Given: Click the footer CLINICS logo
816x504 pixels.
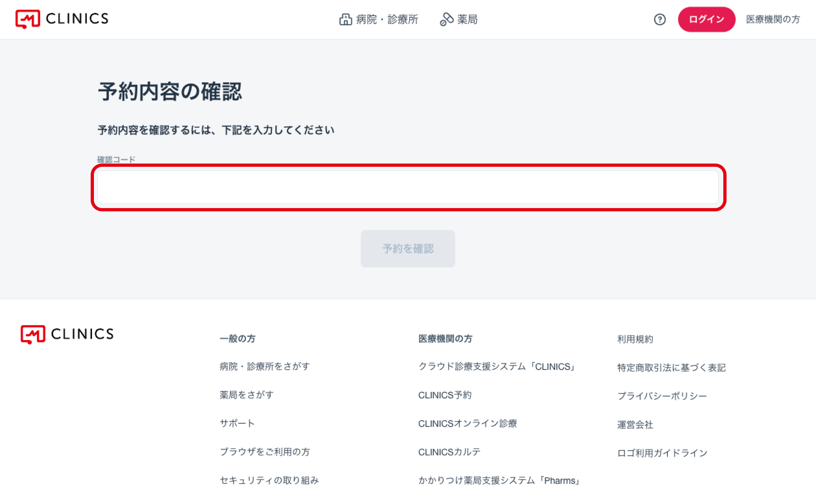Looking at the screenshot, I should [67, 334].
